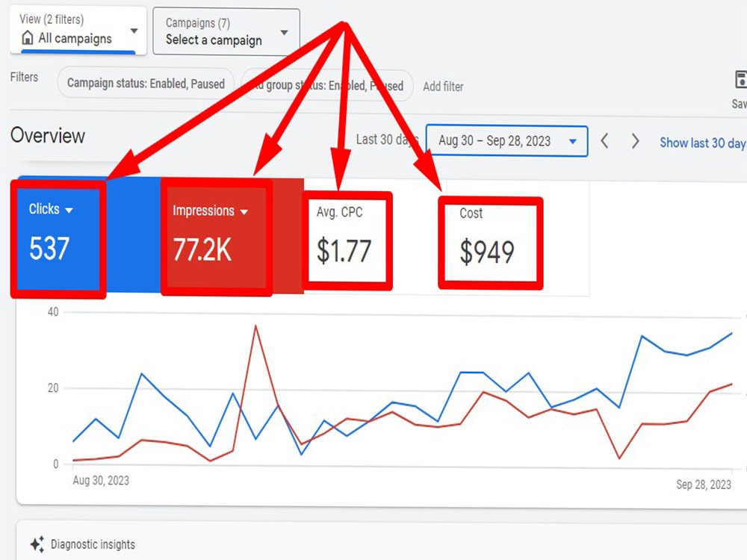Click the Ad group status filter chip
Image resolution: width=747 pixels, height=560 pixels.
tap(328, 86)
